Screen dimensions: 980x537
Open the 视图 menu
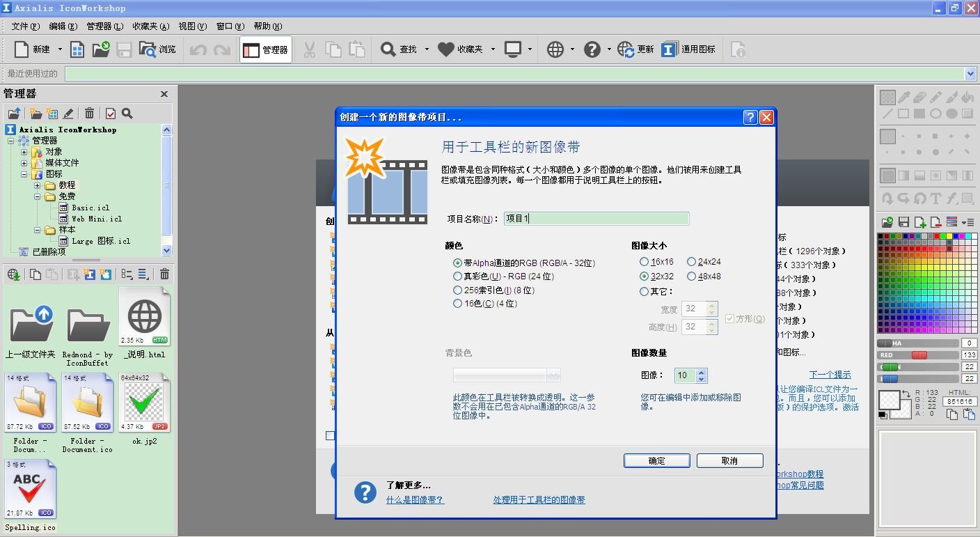click(192, 26)
